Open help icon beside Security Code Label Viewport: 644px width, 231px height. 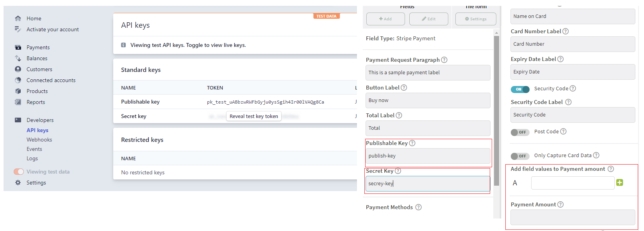(568, 102)
